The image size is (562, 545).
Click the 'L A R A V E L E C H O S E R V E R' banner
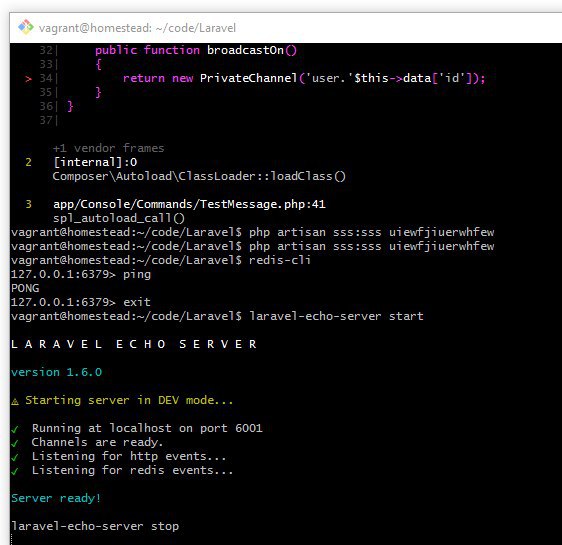[x=134, y=344]
